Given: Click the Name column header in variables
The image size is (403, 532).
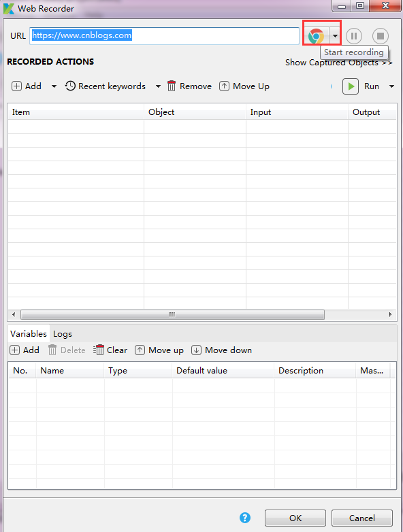Looking at the screenshot, I should pos(70,371).
